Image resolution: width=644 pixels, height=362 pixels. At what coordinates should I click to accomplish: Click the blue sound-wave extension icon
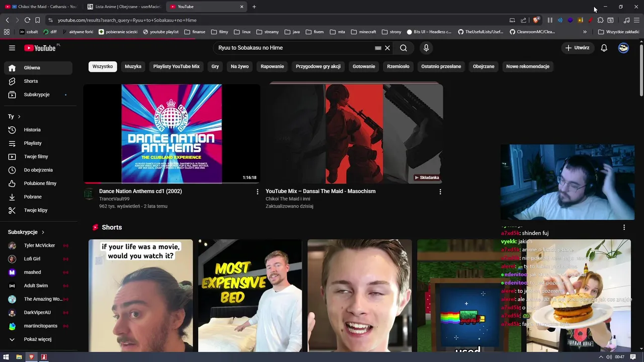(x=560, y=20)
